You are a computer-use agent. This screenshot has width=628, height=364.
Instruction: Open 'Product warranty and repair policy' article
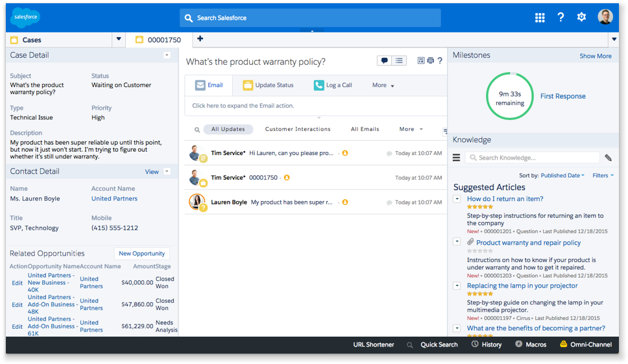528,243
